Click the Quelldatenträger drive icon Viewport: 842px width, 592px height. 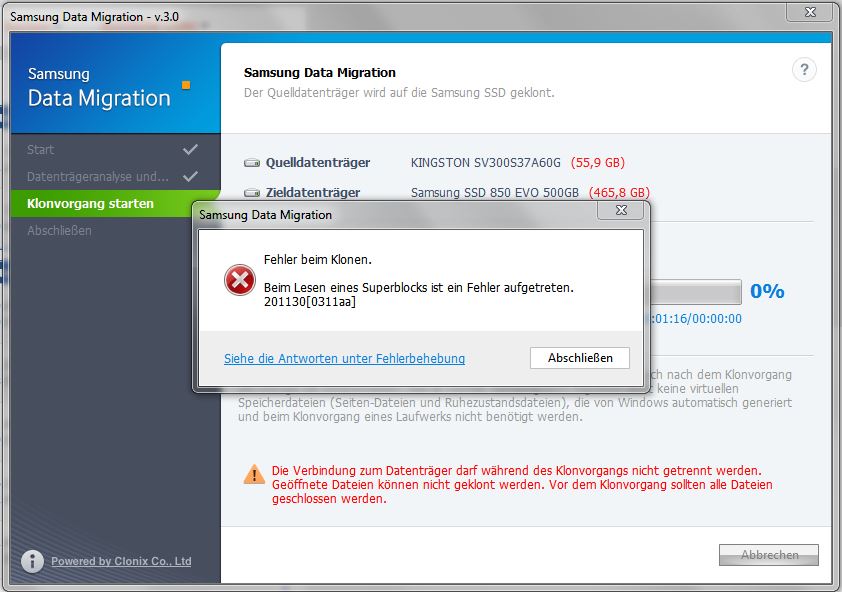(x=252, y=163)
